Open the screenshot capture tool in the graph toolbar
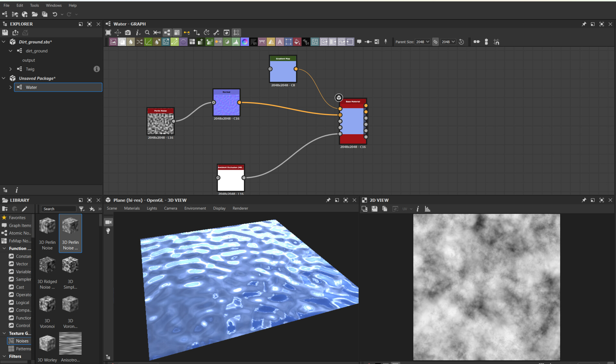 coord(128,32)
